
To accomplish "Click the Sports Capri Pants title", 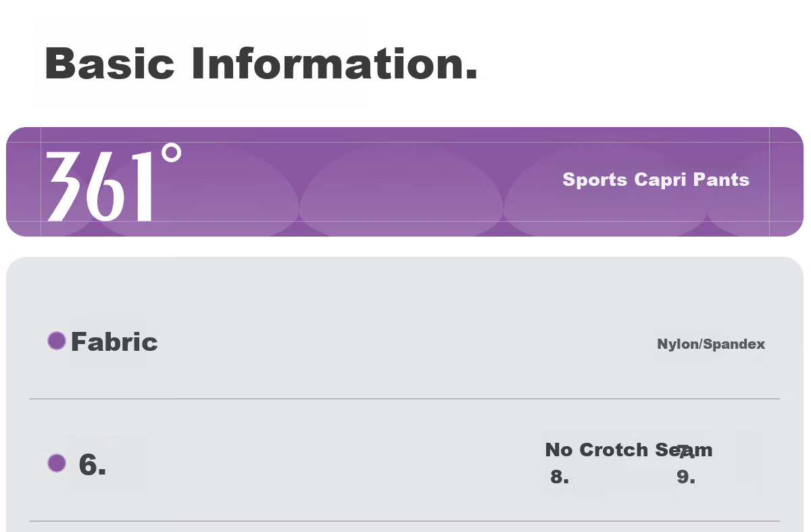I will click(656, 180).
